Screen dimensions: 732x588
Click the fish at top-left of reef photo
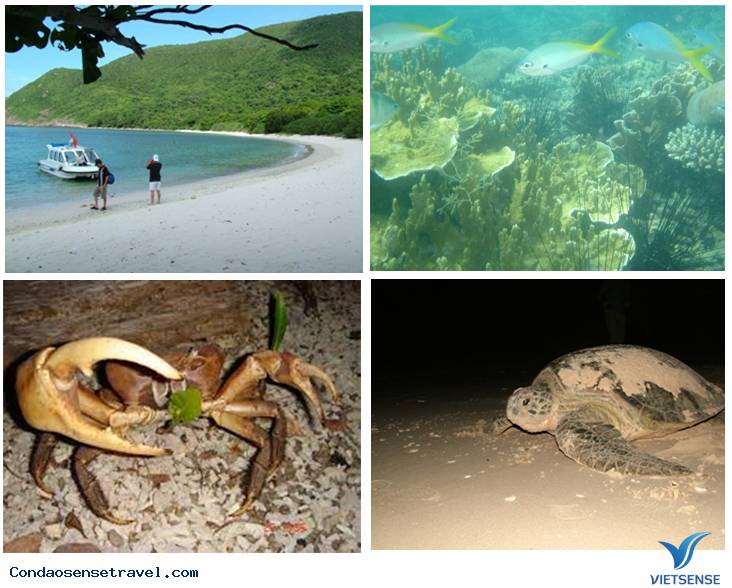pos(413,35)
